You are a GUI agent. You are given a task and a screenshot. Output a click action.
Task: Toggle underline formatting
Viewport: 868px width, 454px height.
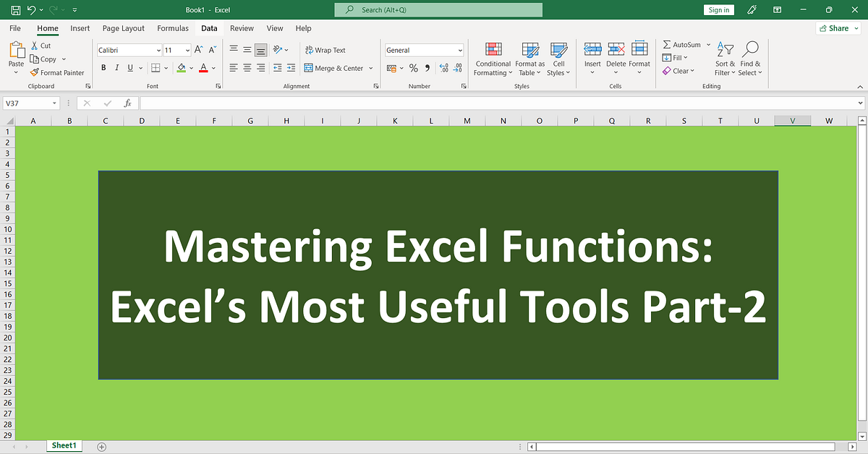[x=129, y=67]
